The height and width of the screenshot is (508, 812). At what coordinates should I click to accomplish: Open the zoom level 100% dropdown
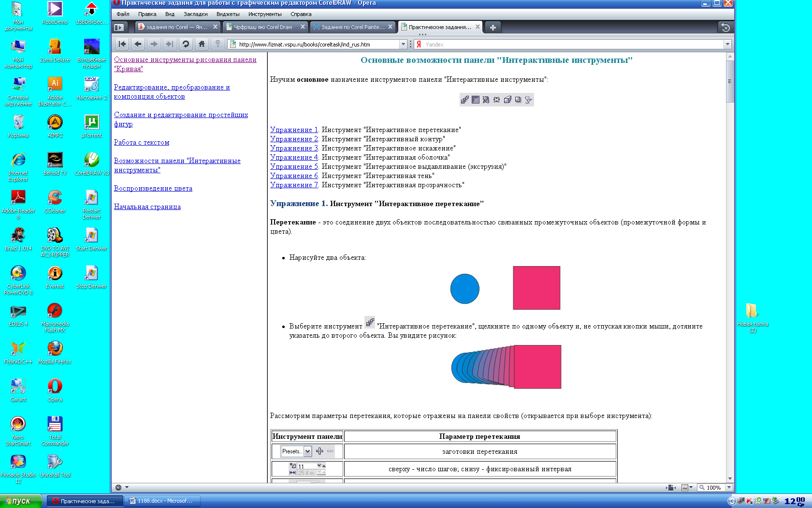coord(729,487)
